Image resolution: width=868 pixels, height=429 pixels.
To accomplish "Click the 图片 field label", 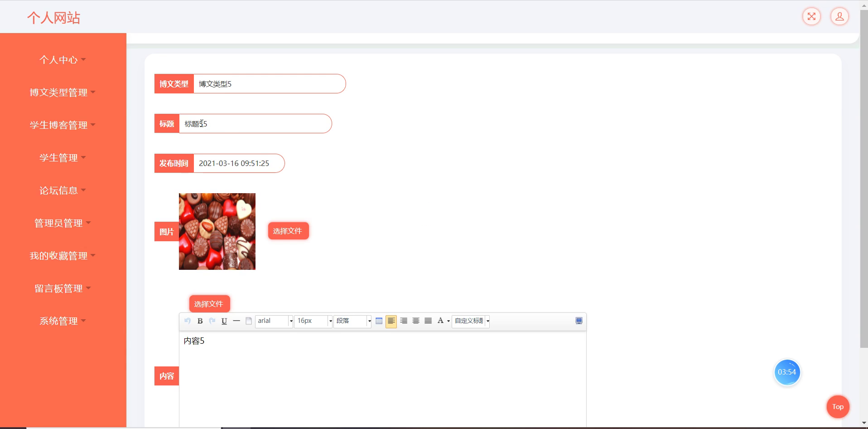I will pyautogui.click(x=167, y=232).
